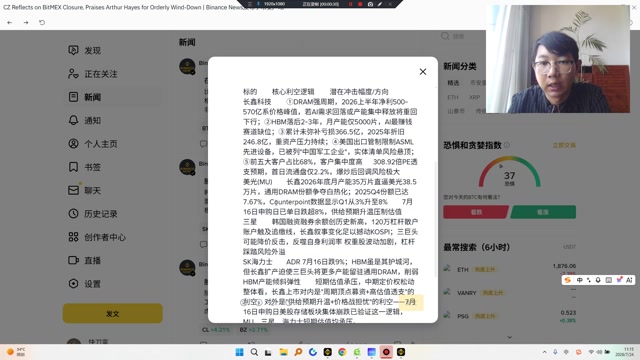The width and height of the screenshot is (640, 360).
Task: Expand the most searched list chevron
Action: (x=510, y=337)
